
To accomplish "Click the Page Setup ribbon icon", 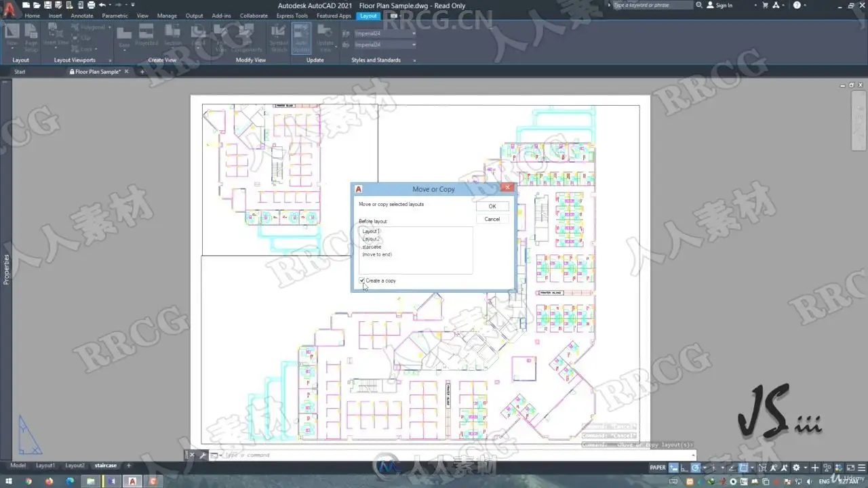I will point(31,37).
